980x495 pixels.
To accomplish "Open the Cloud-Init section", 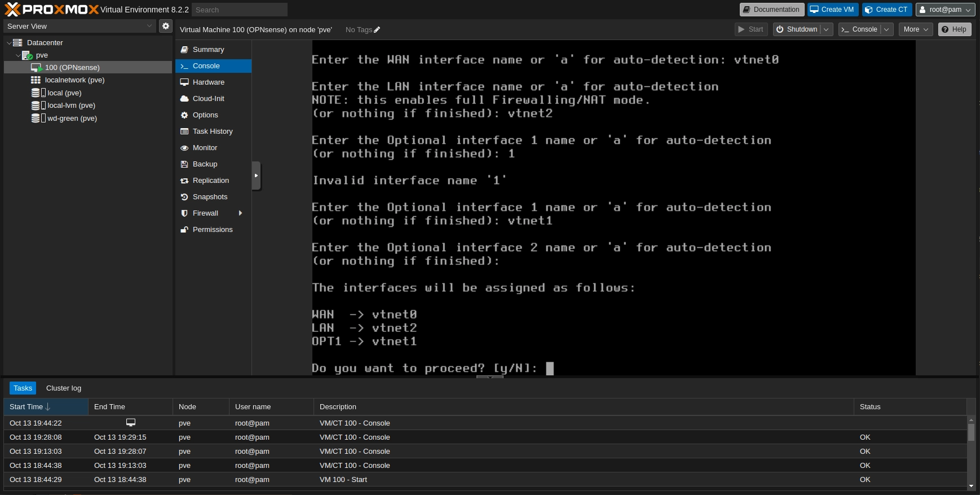I will pos(213,99).
